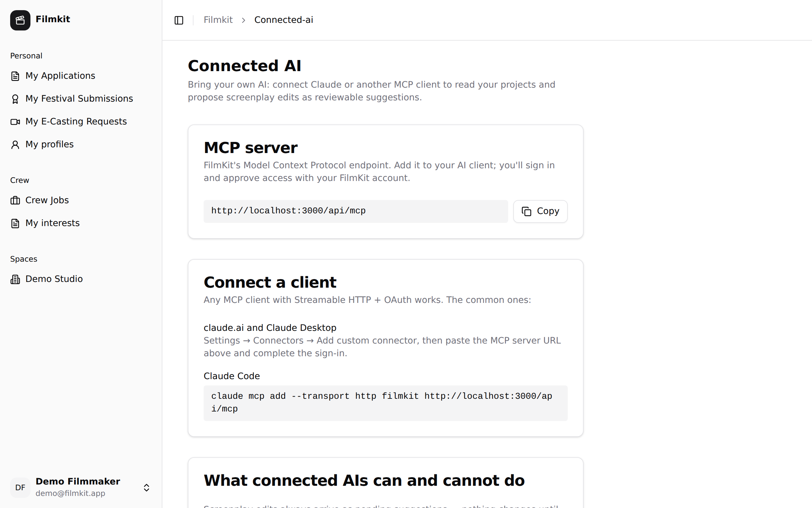The image size is (812, 508).
Task: Open My Festival Submissions page
Action: click(x=81, y=99)
